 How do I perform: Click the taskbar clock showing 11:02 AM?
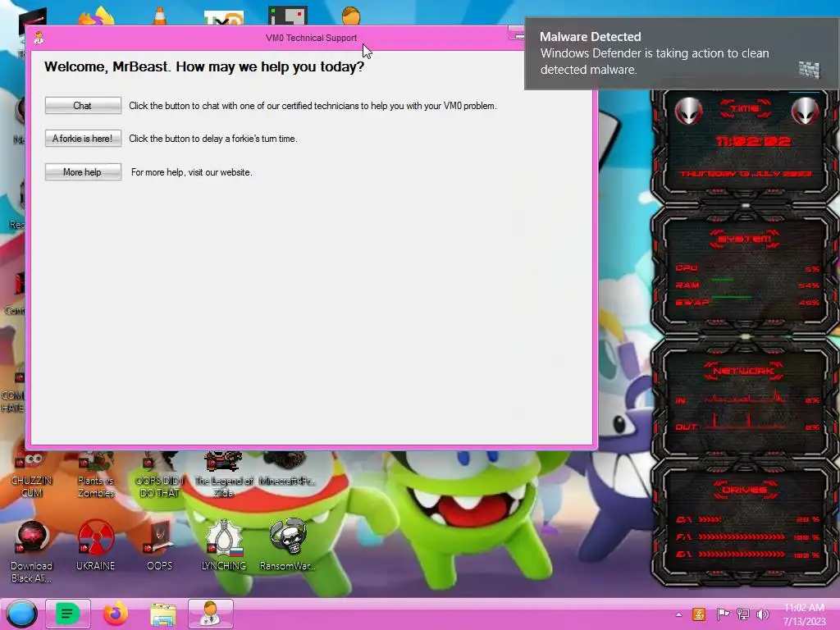click(x=805, y=614)
